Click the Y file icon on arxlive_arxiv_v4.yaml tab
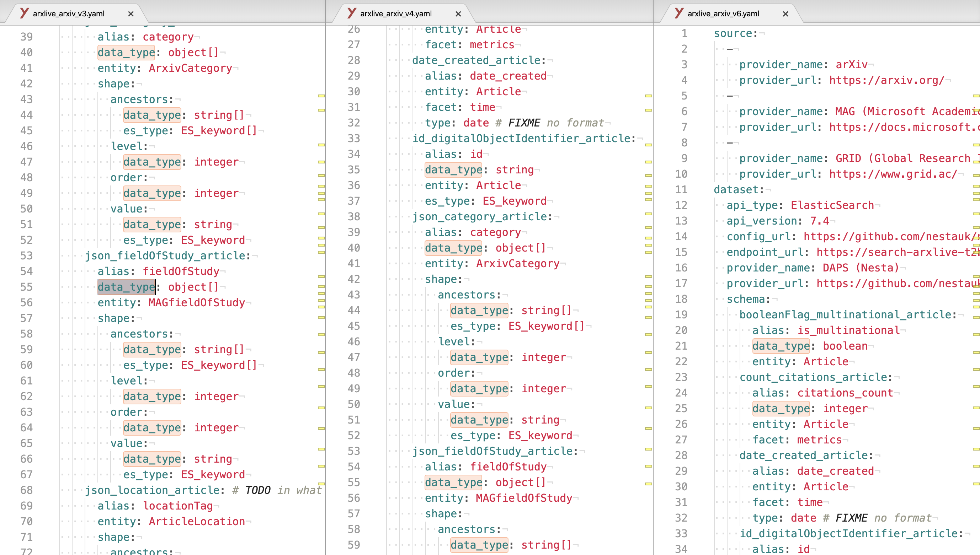 pyautogui.click(x=351, y=14)
